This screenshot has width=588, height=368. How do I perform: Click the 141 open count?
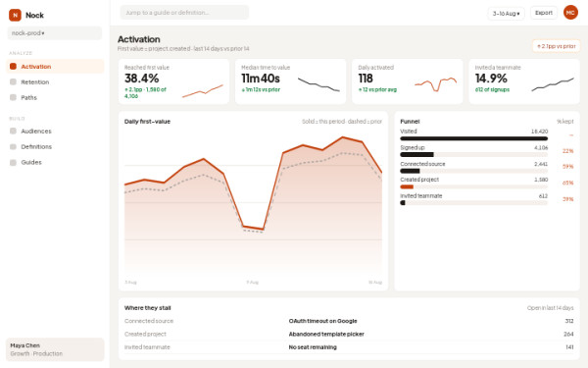click(x=569, y=347)
